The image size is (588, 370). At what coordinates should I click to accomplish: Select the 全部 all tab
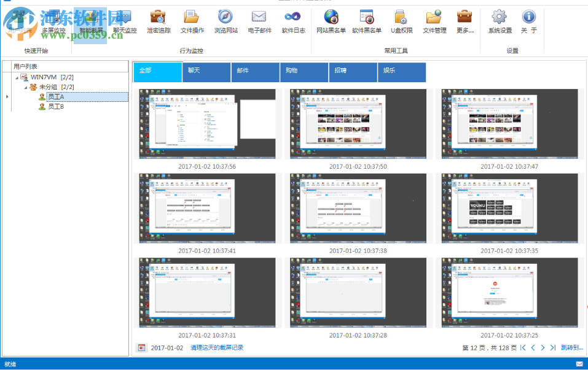tap(157, 72)
